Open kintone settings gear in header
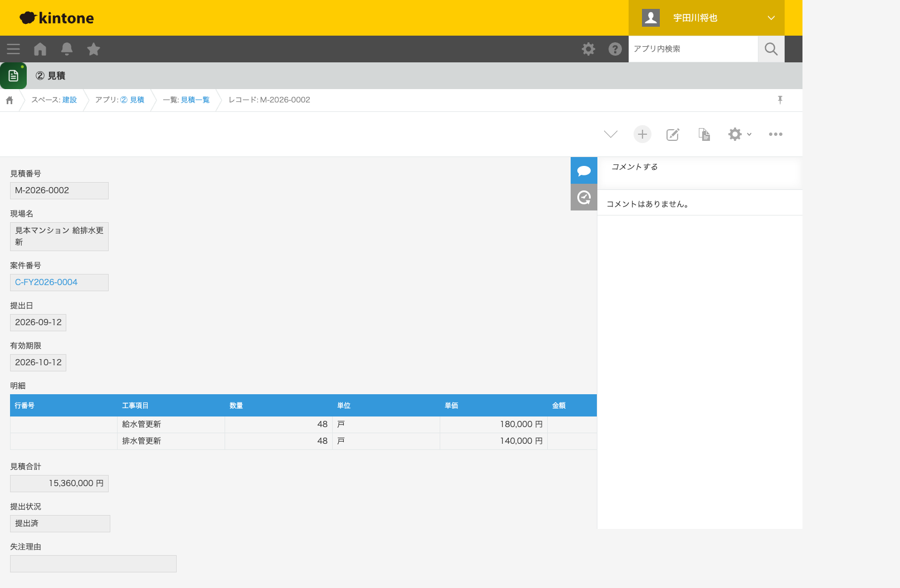This screenshot has height=588, width=900. tap(588, 49)
